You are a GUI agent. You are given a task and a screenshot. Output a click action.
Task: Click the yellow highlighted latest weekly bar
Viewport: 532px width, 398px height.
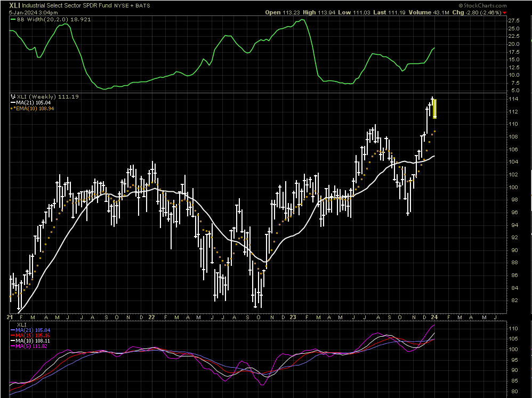(434, 109)
